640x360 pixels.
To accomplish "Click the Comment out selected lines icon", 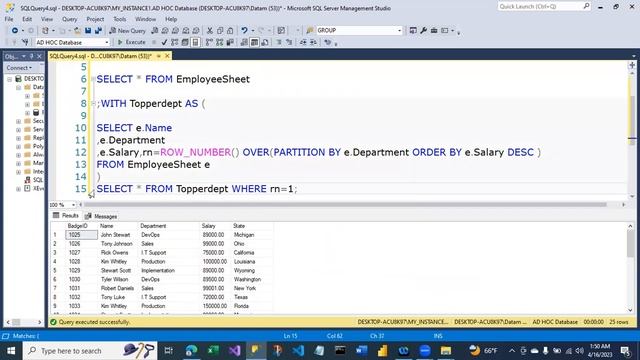I will coord(279,42).
